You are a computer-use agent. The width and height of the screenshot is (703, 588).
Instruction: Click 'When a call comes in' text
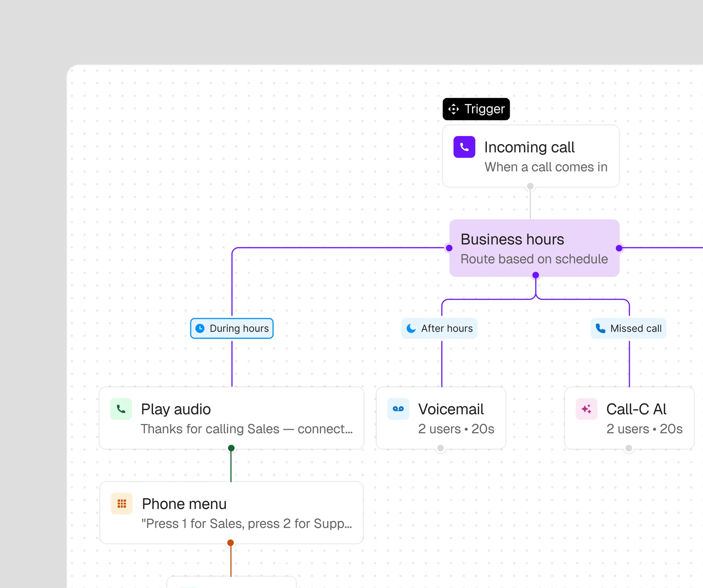tap(546, 167)
